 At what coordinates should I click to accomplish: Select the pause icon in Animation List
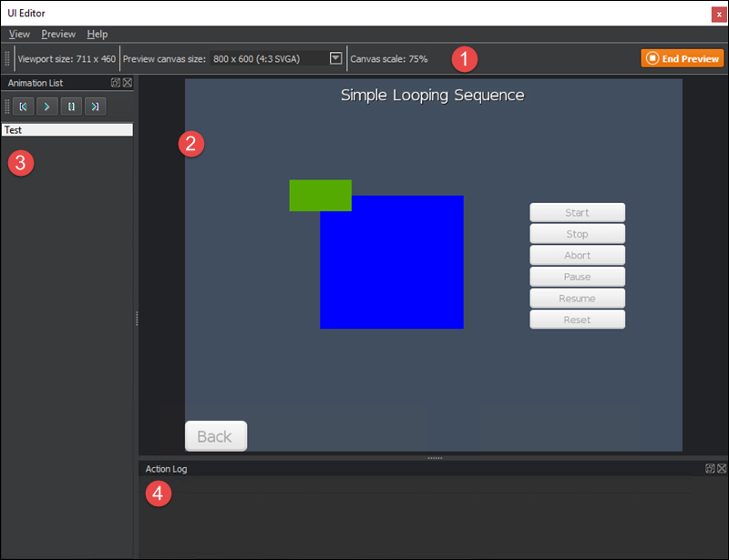[70, 106]
